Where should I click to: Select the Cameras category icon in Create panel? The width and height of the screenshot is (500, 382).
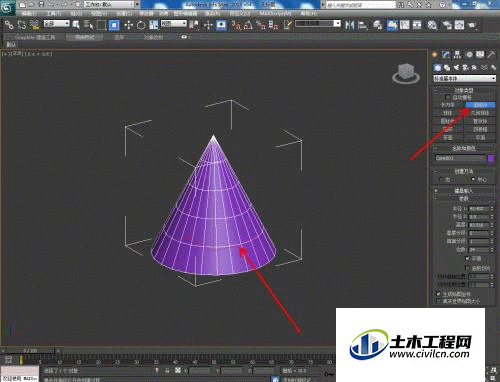pyautogui.click(x=465, y=68)
